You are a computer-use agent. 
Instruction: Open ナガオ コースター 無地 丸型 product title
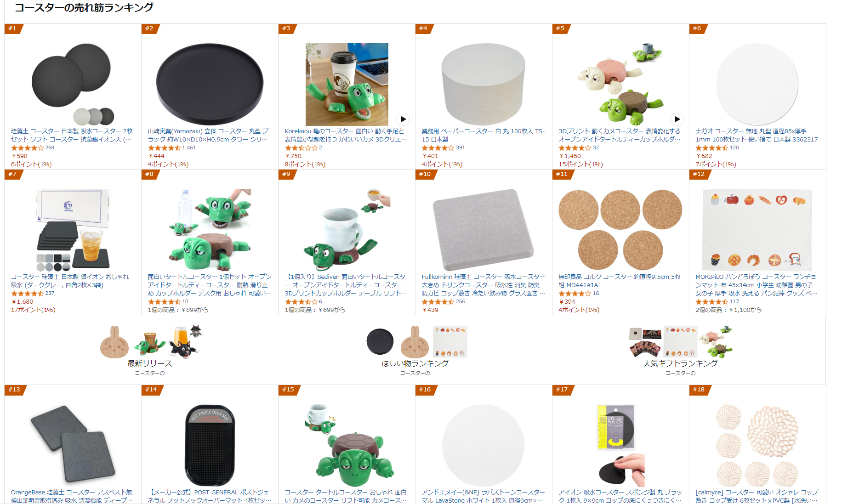757,135
